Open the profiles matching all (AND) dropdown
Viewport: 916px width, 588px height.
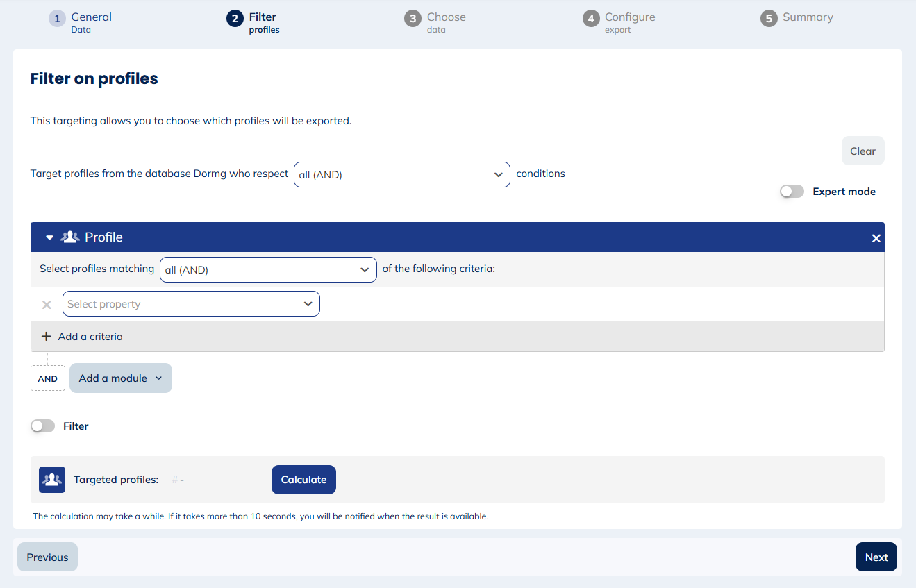click(268, 269)
